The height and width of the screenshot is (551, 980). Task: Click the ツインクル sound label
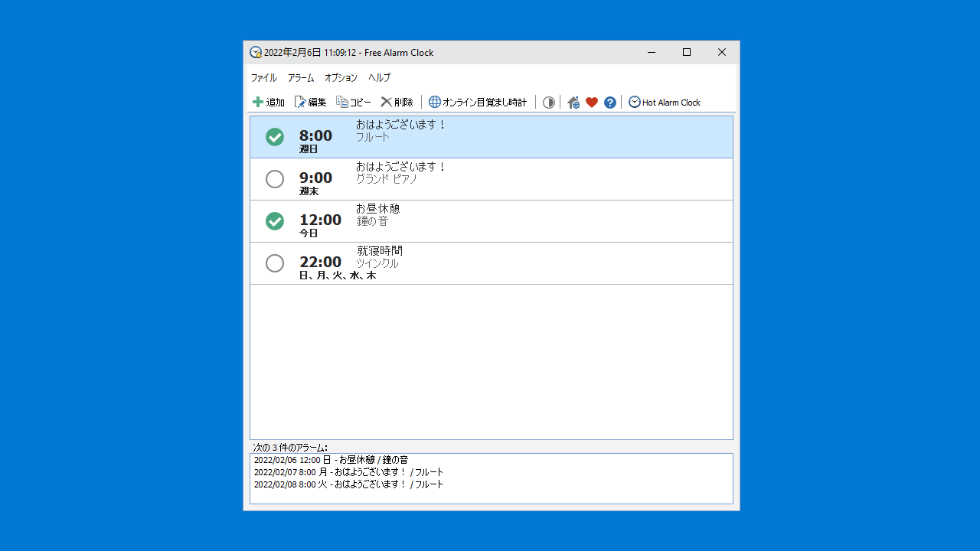point(377,263)
